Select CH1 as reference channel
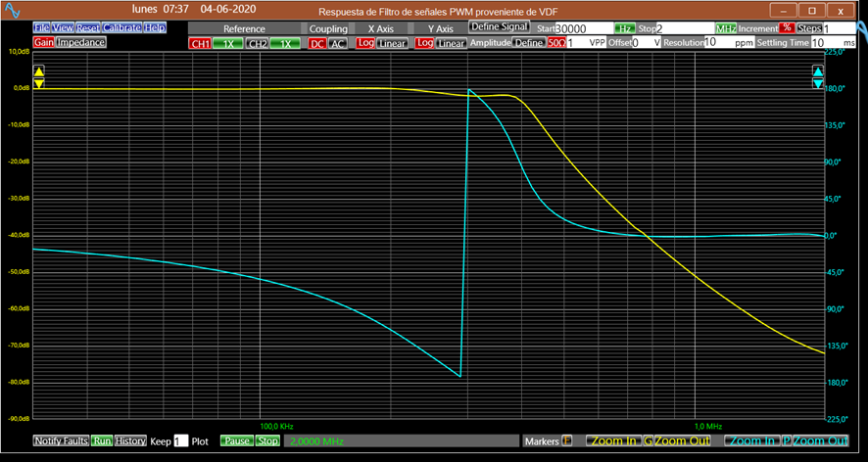868x462 pixels. (200, 44)
